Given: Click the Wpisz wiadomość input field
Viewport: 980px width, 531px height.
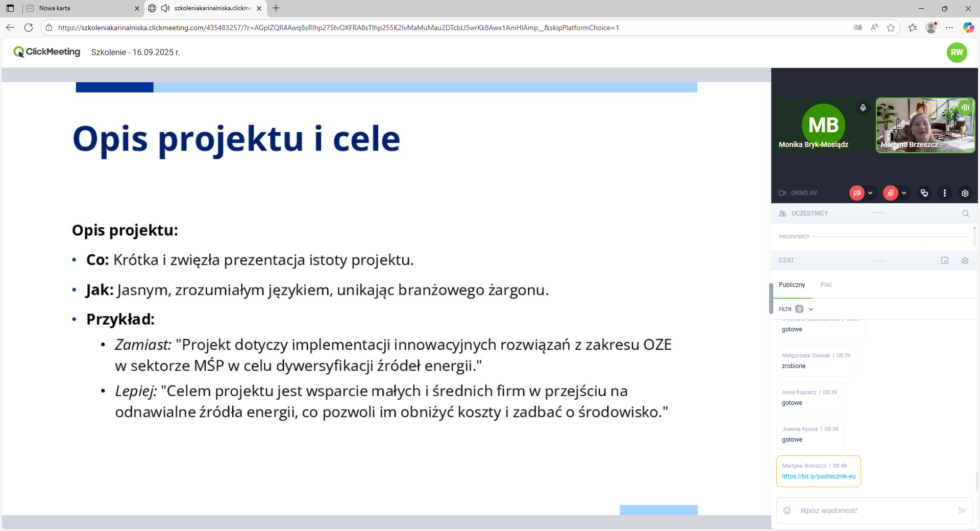Looking at the screenshot, I should click(875, 511).
